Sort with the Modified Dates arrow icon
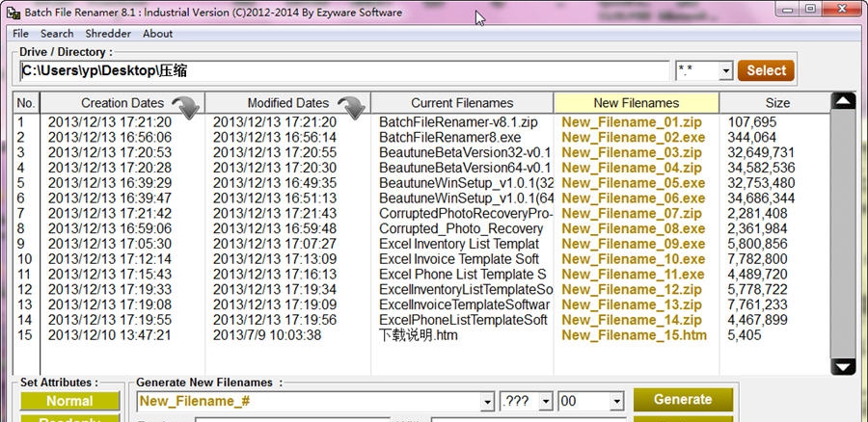Image resolution: width=868 pixels, height=422 pixels. point(351,107)
